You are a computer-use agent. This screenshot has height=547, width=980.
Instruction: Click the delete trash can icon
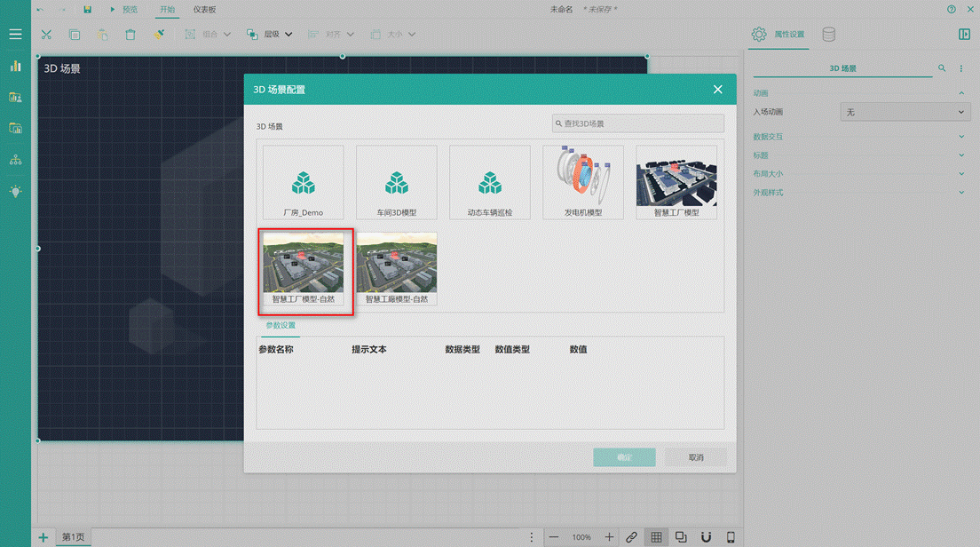[130, 35]
